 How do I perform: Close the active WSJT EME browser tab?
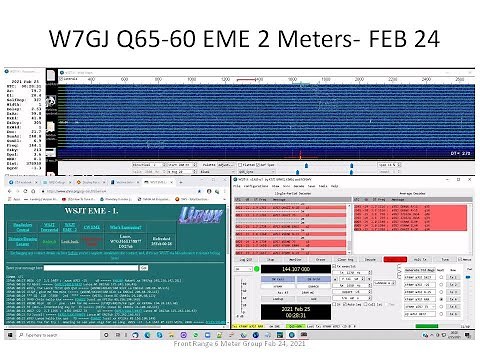pos(171,182)
